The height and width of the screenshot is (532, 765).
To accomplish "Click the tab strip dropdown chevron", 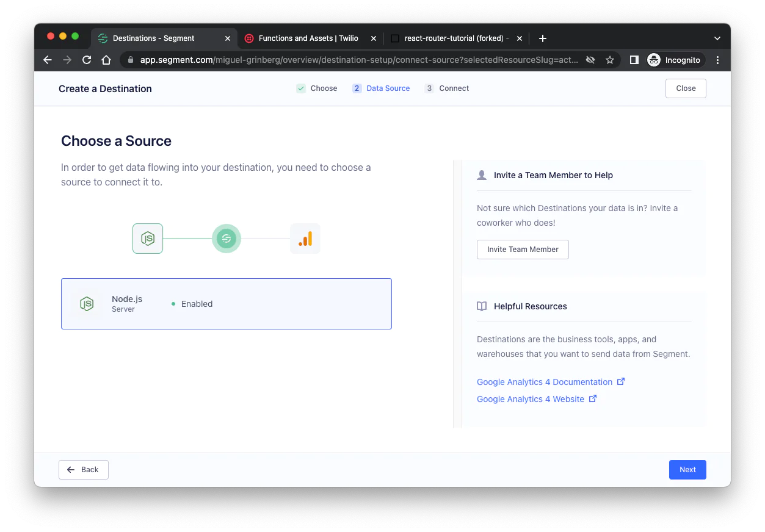I will [x=717, y=38].
